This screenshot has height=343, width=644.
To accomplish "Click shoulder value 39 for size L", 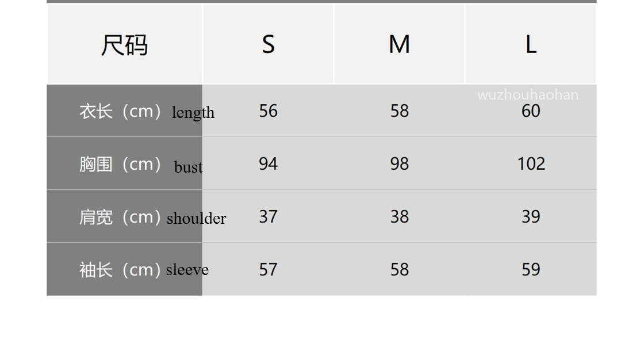I will click(x=531, y=216).
